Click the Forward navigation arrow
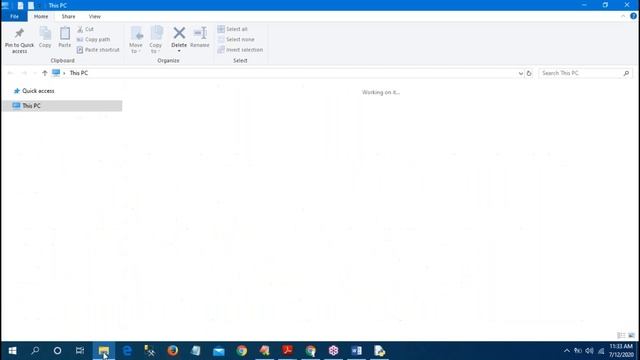Image resolution: width=640 pixels, height=360 pixels. tap(24, 73)
